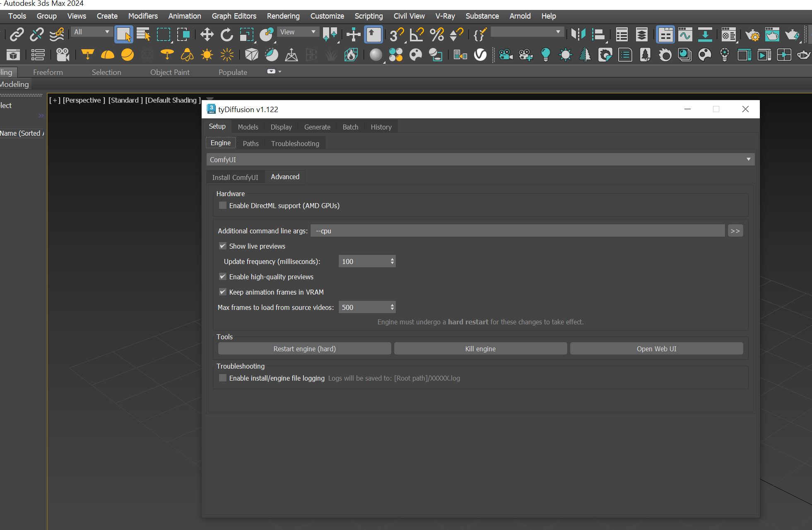
Task: Open the Curve Editor icon
Action: (x=685, y=34)
